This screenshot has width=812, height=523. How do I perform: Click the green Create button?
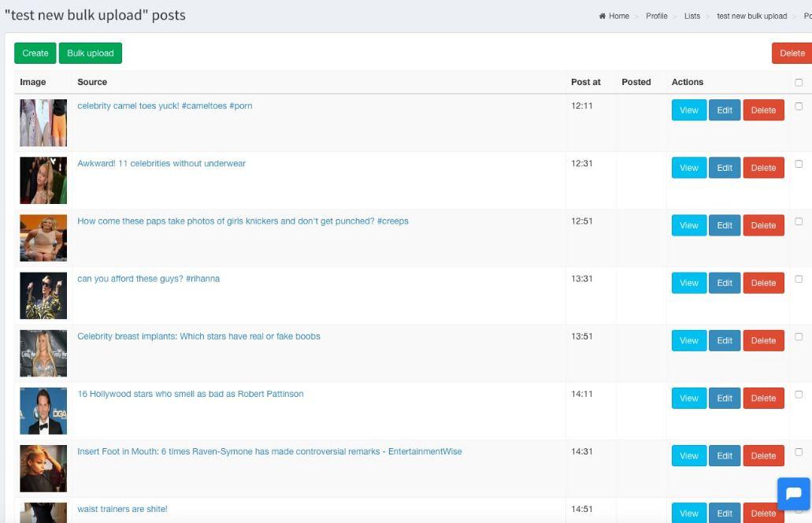(35, 54)
